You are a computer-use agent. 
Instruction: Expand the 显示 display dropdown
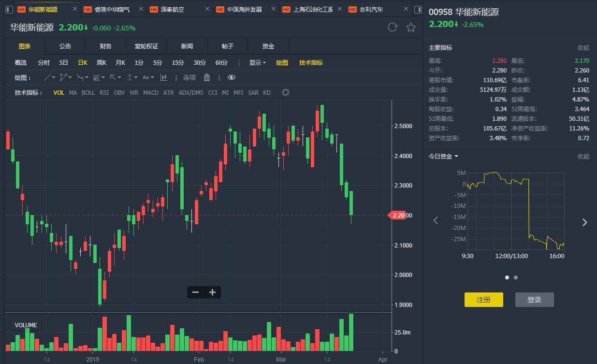[x=257, y=62]
